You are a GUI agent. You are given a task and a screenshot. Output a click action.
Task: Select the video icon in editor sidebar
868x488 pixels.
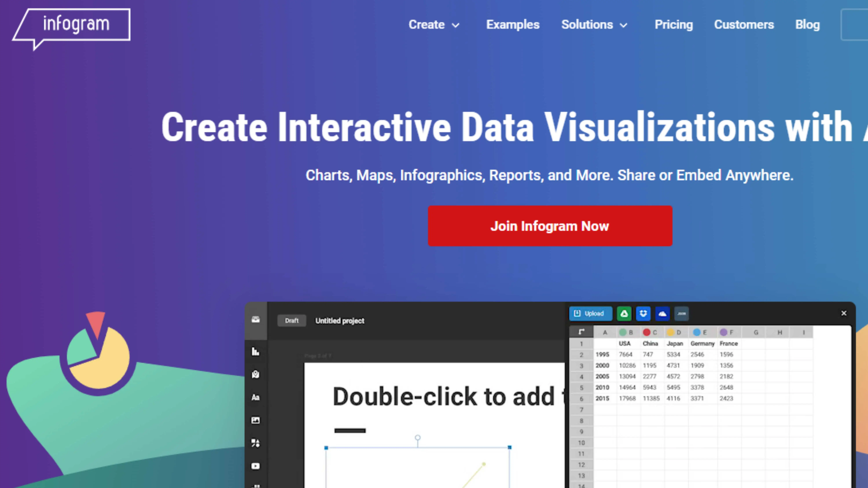point(256,466)
